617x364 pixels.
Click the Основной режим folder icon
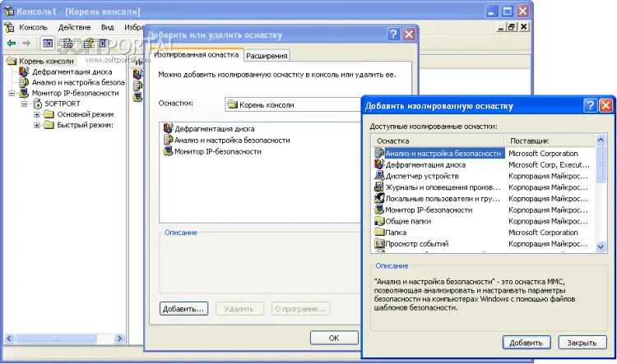pyautogui.click(x=49, y=114)
